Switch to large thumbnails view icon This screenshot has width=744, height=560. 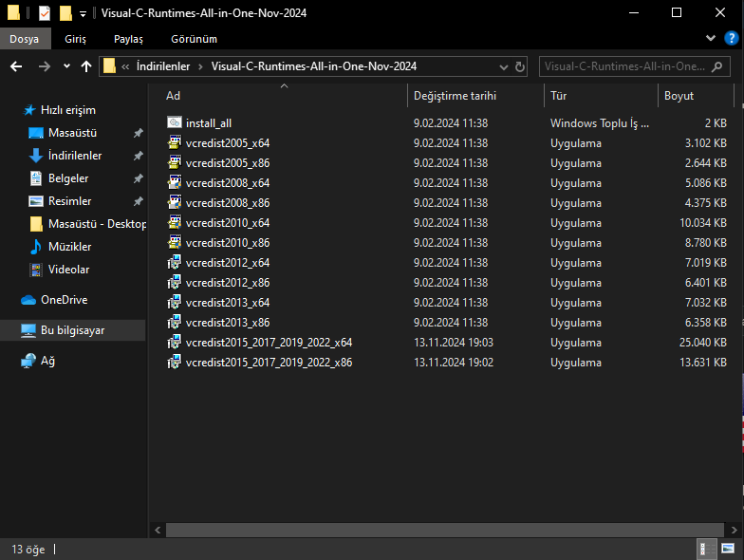pos(728,549)
